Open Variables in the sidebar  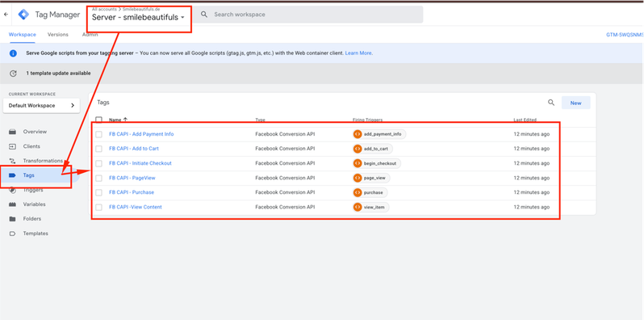click(x=34, y=204)
